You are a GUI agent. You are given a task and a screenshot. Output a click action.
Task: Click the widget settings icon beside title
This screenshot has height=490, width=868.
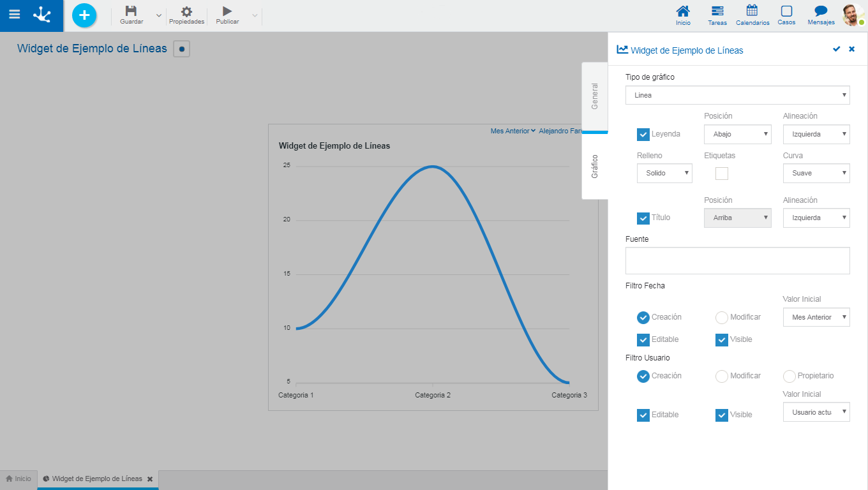(182, 48)
